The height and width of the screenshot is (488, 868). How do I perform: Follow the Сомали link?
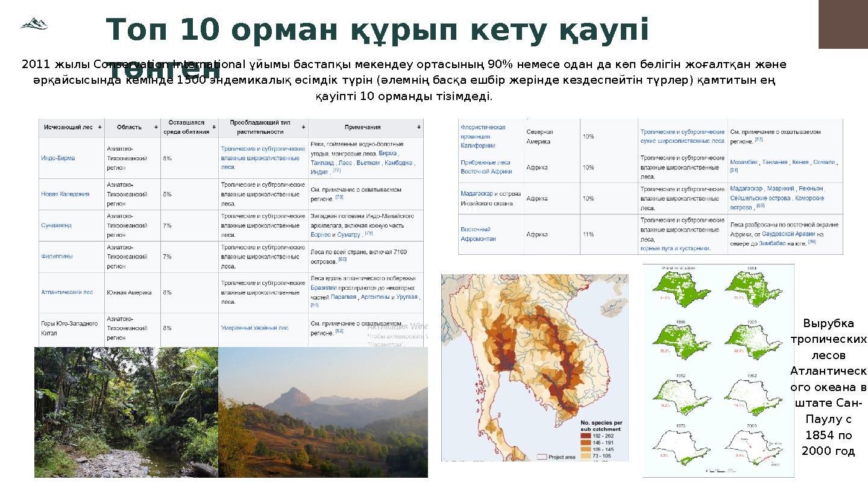pos(824,162)
